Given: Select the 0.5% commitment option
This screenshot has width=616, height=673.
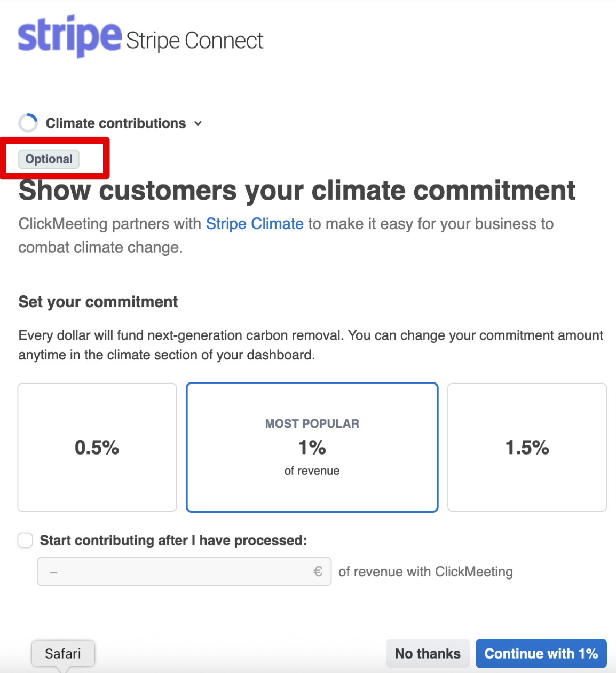Looking at the screenshot, I should click(97, 447).
